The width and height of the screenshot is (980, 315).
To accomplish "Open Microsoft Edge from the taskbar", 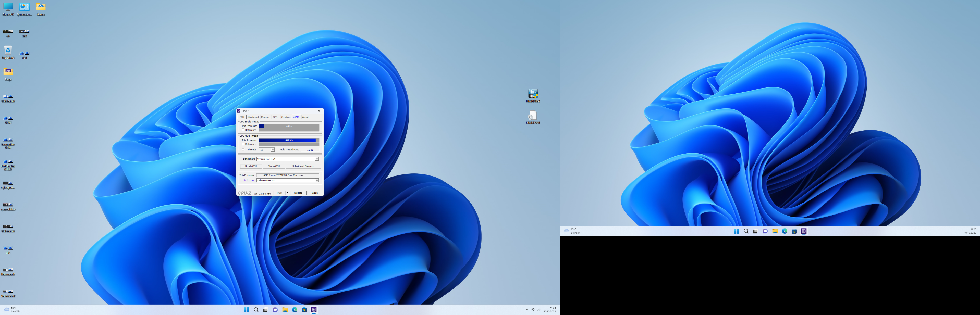I will [295, 310].
